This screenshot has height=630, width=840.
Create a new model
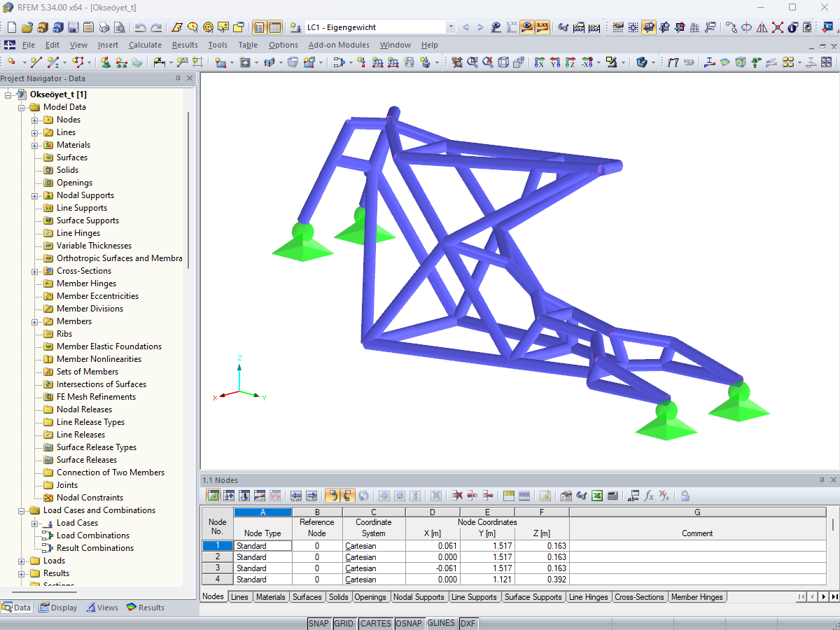tap(11, 27)
